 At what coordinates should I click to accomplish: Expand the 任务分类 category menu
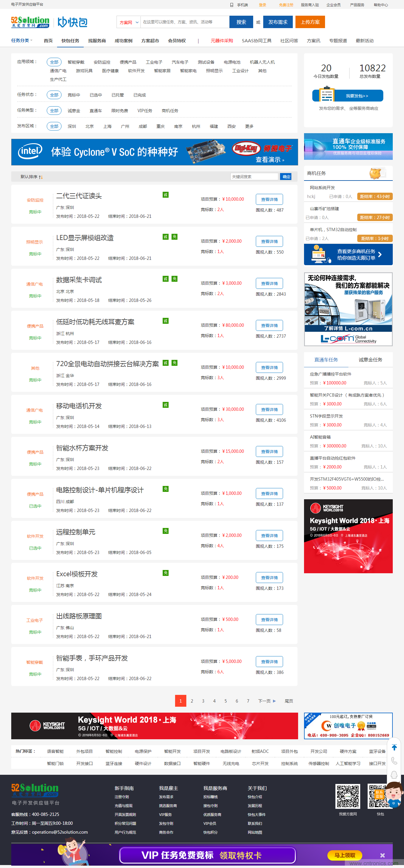tap(22, 41)
